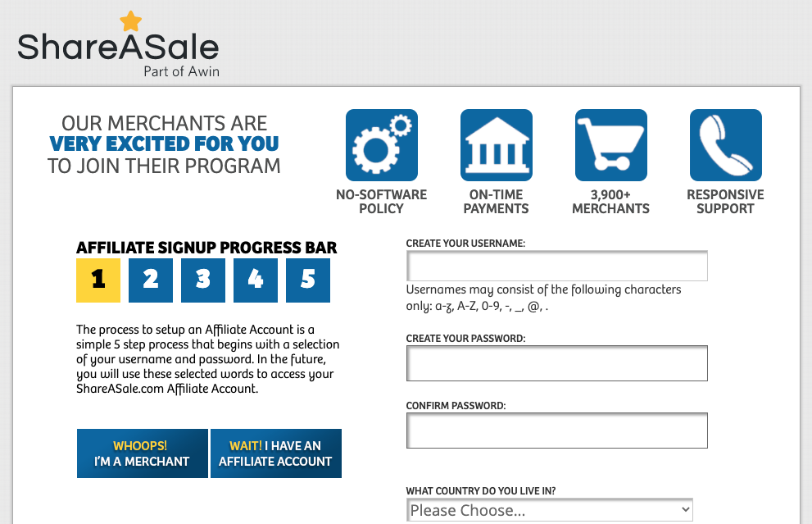Select step 3 in the progress bar
Screen dimensions: 812x524
coord(203,280)
